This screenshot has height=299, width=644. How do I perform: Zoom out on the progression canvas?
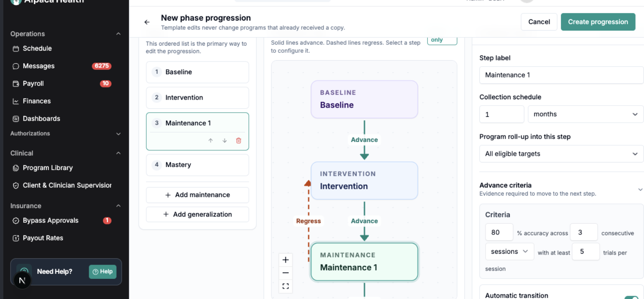(286, 273)
